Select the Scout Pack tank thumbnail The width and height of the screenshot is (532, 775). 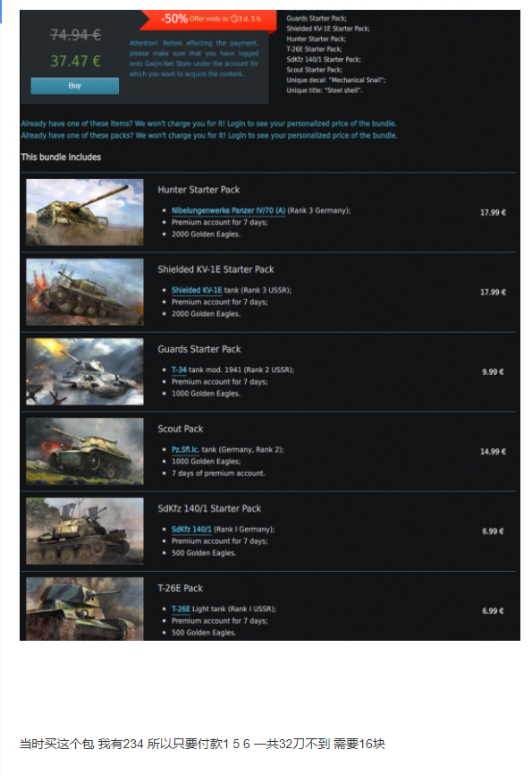point(85,451)
